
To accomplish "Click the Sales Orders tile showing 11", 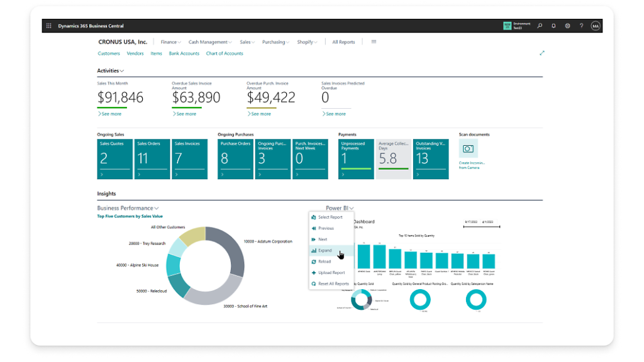I will point(151,157).
